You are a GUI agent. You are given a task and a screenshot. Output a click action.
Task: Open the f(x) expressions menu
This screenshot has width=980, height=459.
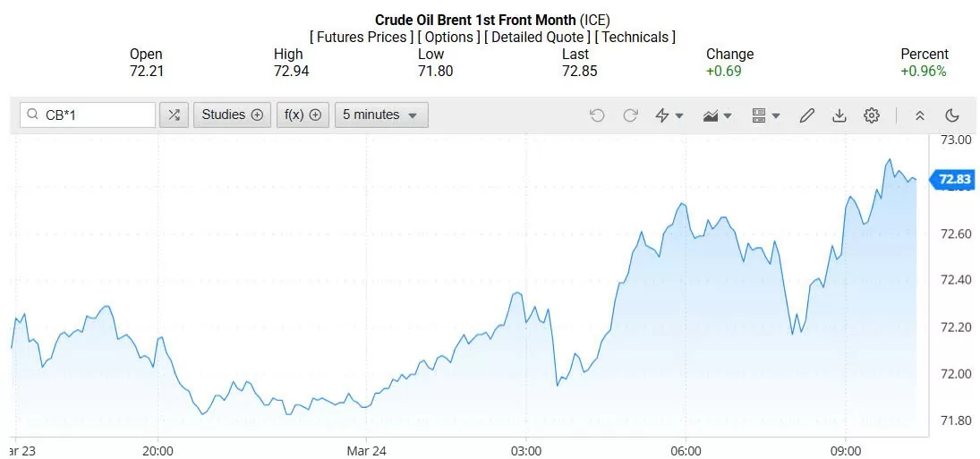pos(303,115)
